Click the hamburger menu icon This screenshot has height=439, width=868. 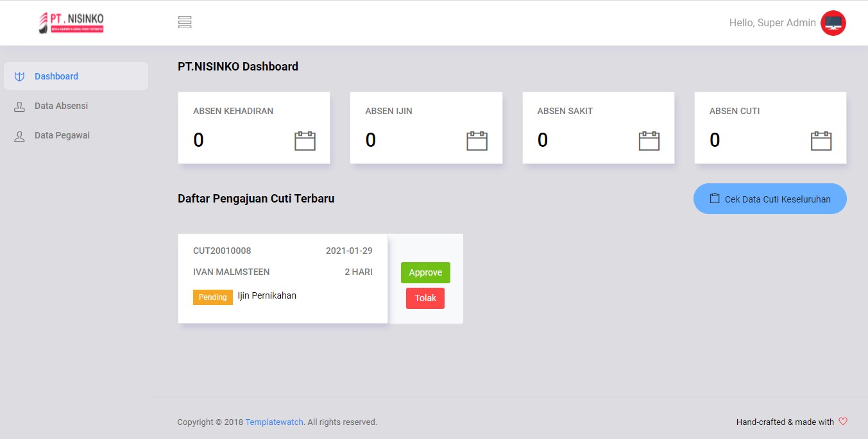point(185,22)
